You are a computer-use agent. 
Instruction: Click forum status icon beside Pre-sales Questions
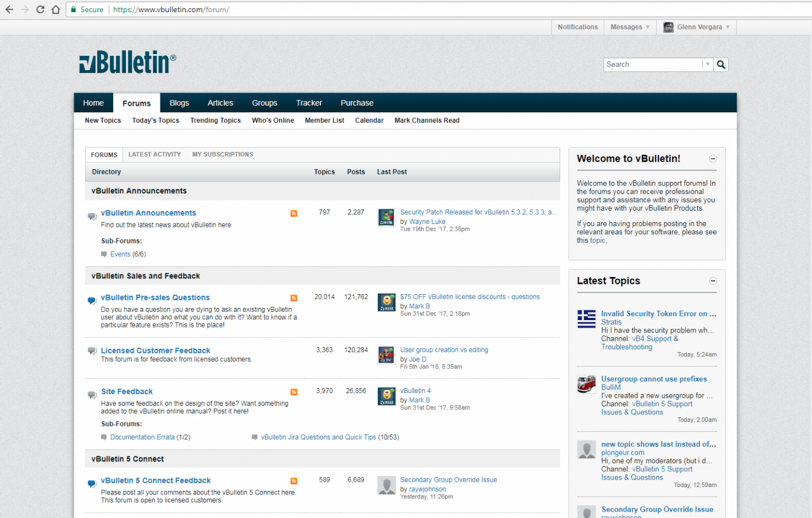click(92, 301)
